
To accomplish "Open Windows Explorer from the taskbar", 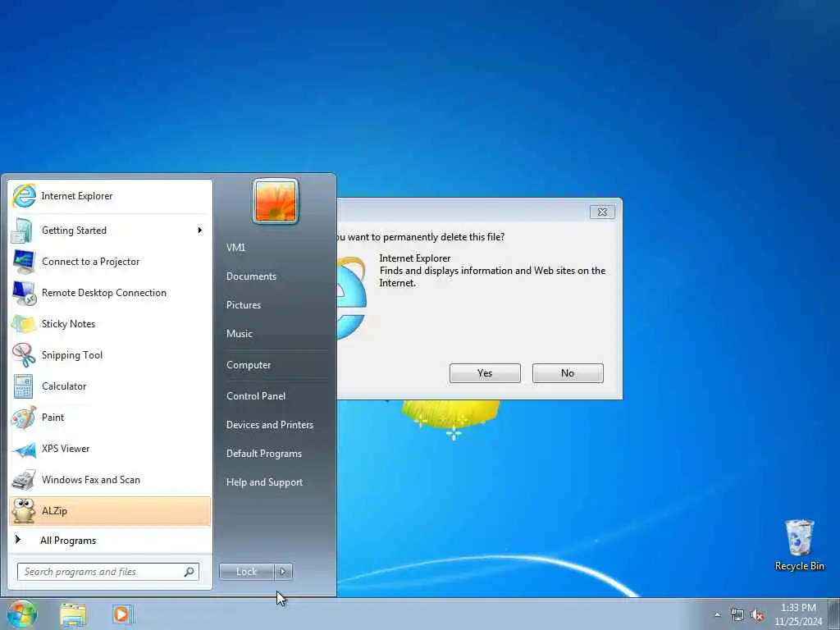I will [x=73, y=614].
